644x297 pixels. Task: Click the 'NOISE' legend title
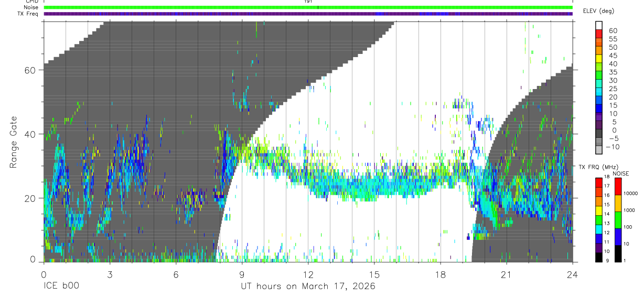tap(621, 173)
